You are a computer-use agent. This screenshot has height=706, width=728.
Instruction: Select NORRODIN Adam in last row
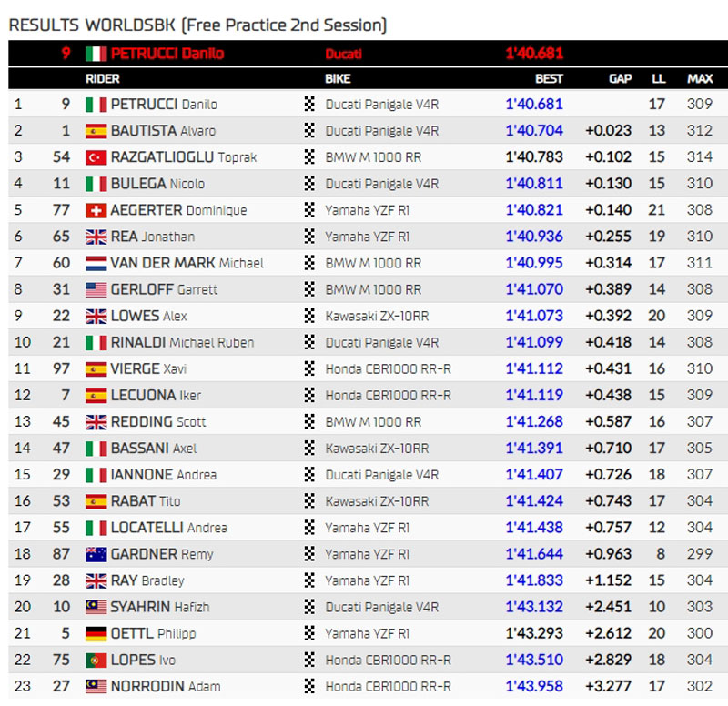coord(166,686)
